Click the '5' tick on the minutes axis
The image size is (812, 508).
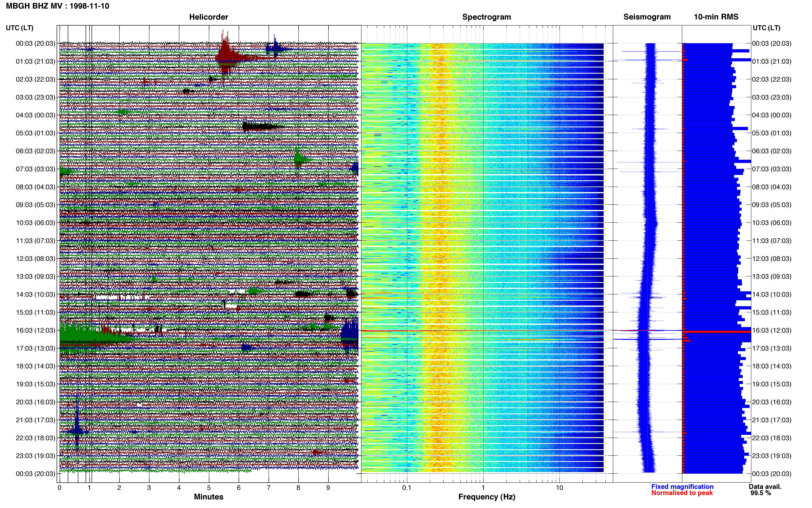tap(209, 488)
